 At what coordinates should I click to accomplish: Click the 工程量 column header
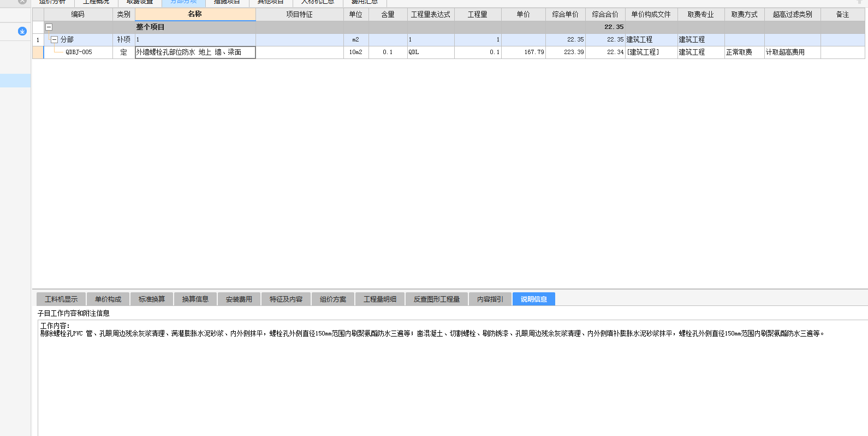pyautogui.click(x=478, y=14)
